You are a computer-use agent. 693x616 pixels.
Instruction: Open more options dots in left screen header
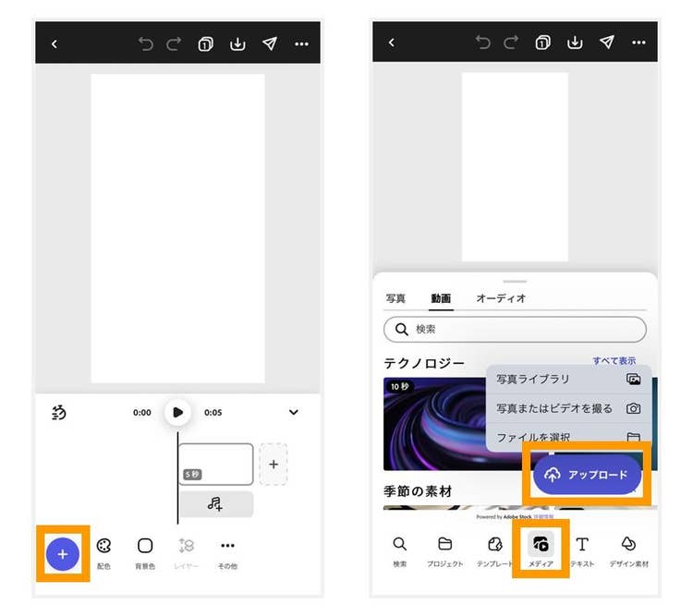301,43
